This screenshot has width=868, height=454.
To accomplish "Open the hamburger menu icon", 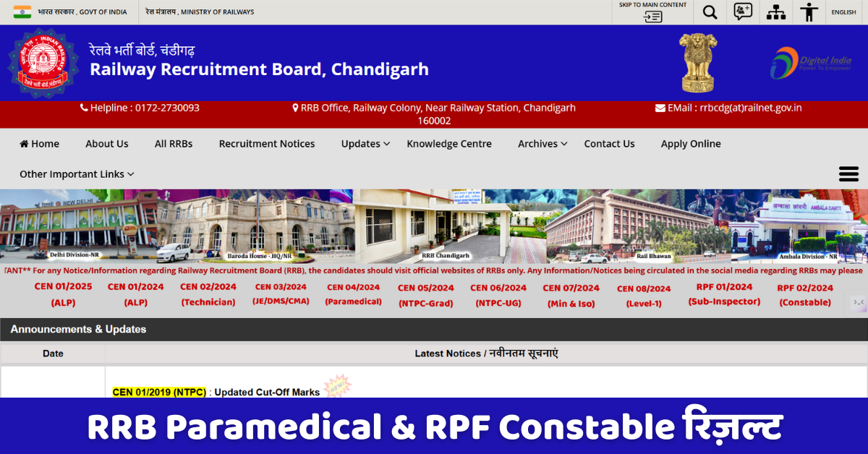I will coord(848,174).
